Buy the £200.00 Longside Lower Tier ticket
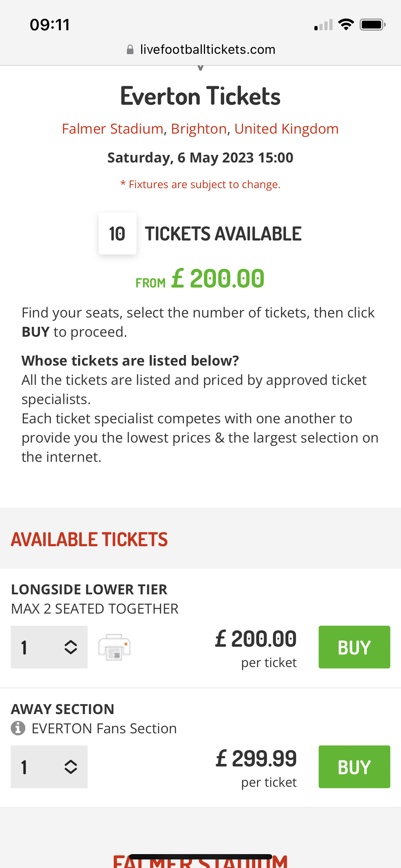401x868 pixels. [354, 647]
